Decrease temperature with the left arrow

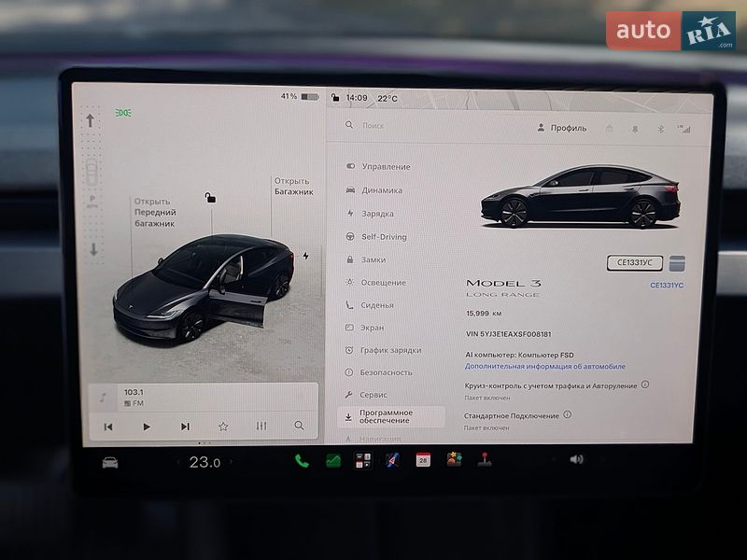point(178,462)
